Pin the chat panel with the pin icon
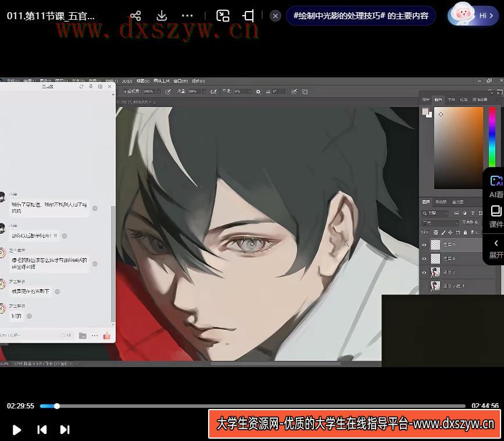 (91, 87)
